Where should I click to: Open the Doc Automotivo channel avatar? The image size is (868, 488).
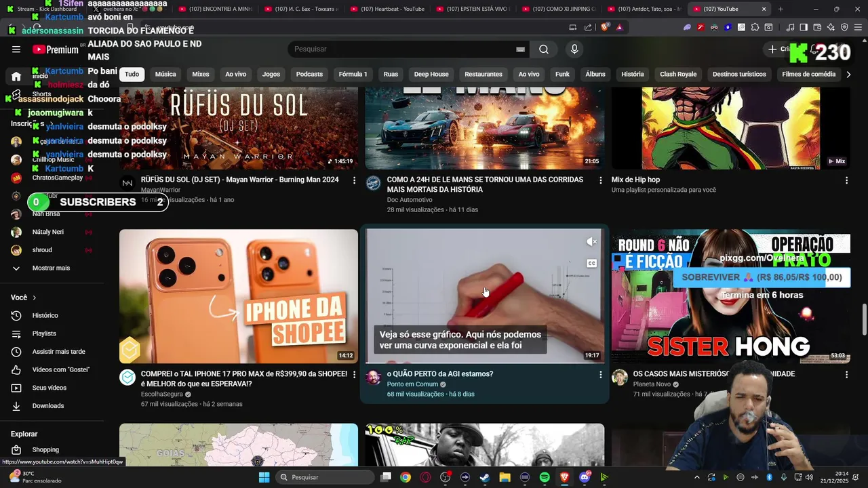[373, 183]
